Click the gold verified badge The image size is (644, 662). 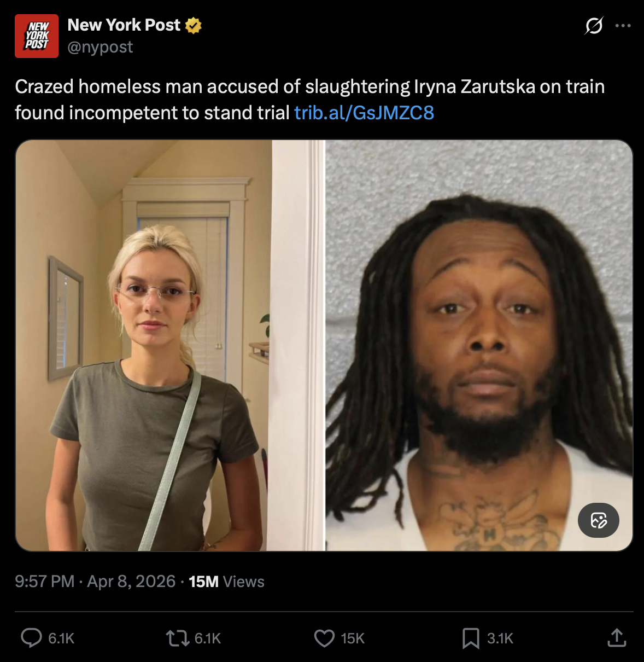pyautogui.click(x=194, y=25)
